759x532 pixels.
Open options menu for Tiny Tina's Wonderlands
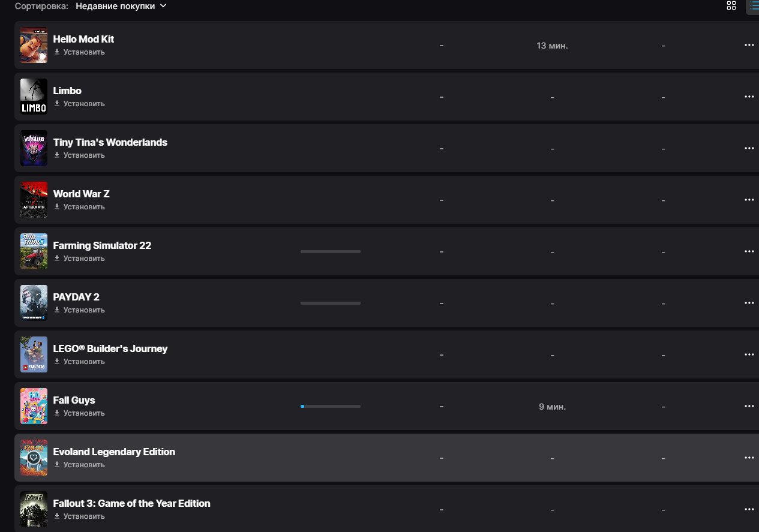click(x=749, y=148)
